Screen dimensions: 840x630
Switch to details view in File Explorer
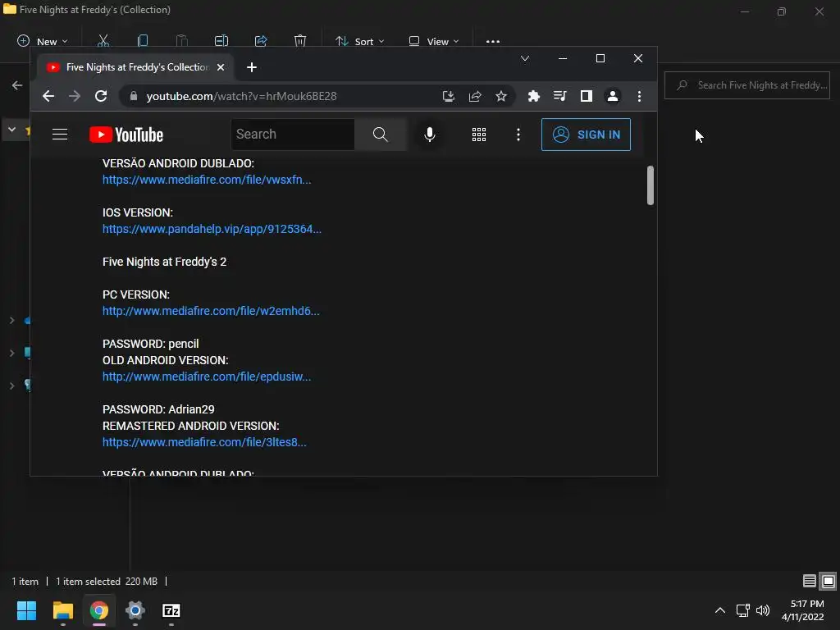click(x=810, y=582)
